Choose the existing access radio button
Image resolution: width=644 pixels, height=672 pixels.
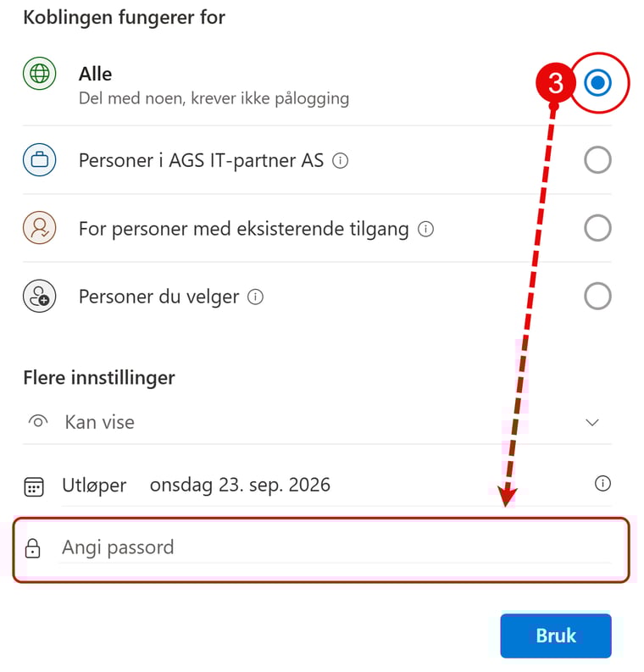tap(597, 229)
